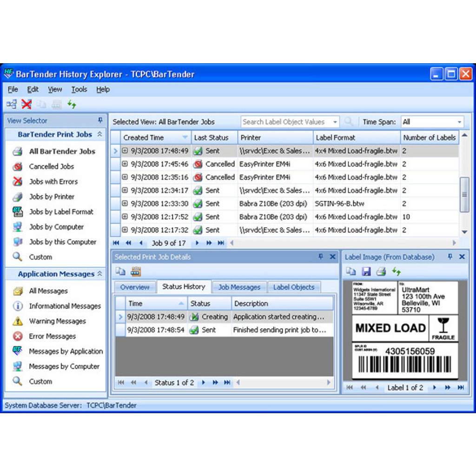Click the print icon in Label Image panel
Image resolution: width=476 pixels, height=476 pixels.
pos(381,271)
